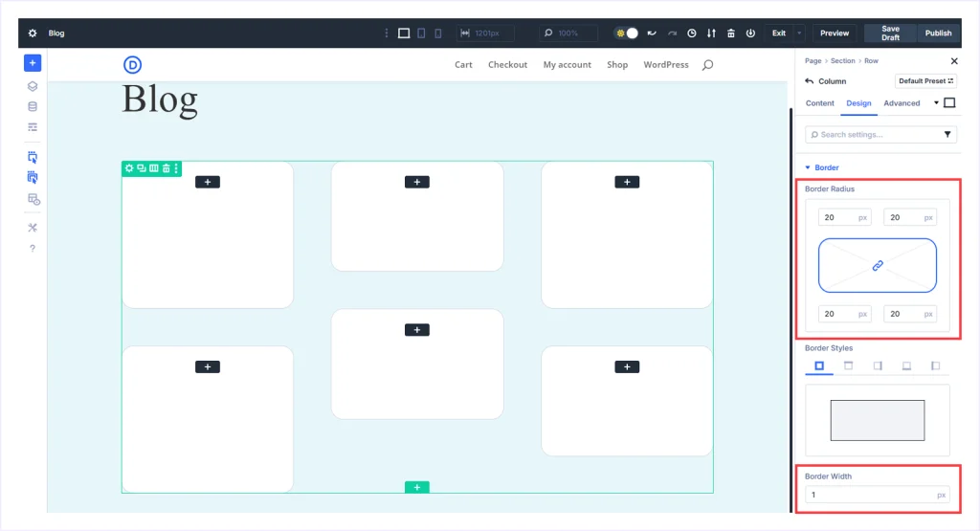Screen dimensions: 980x531
Task: Open the builder tools wrench icon
Action: (33, 228)
